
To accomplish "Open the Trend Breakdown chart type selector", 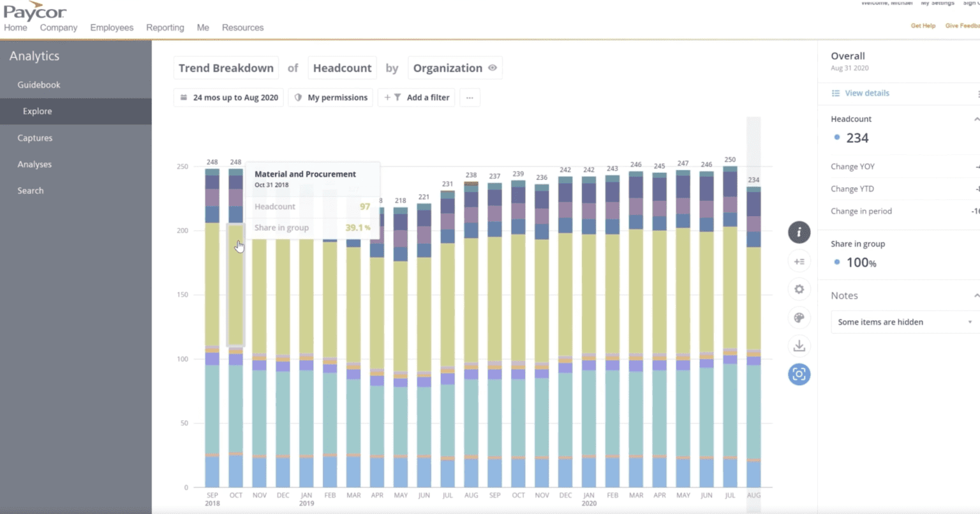I will (x=226, y=68).
